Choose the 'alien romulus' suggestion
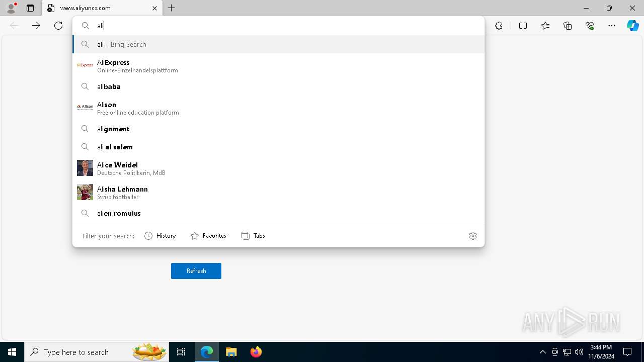Image resolution: width=644 pixels, height=362 pixels. click(x=278, y=213)
